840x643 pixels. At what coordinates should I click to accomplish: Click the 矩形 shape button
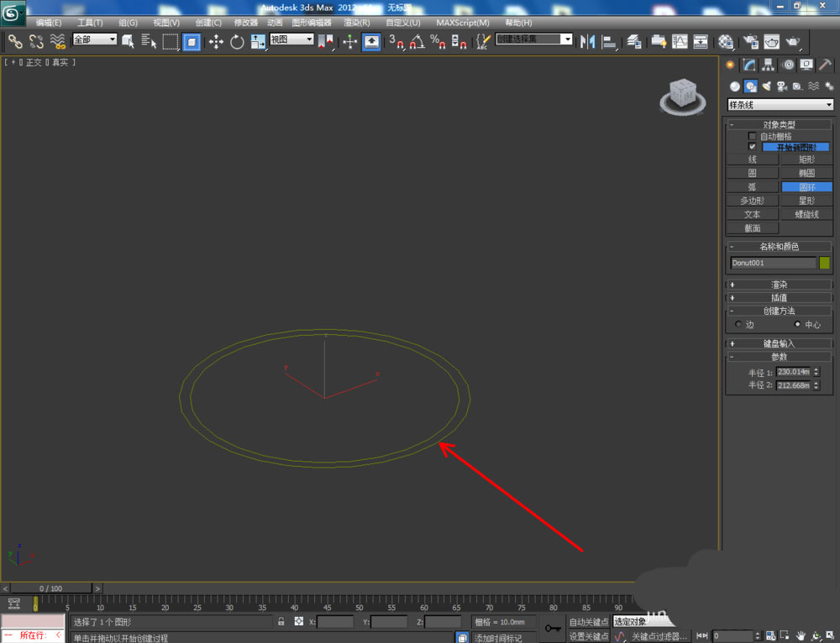[x=806, y=159]
